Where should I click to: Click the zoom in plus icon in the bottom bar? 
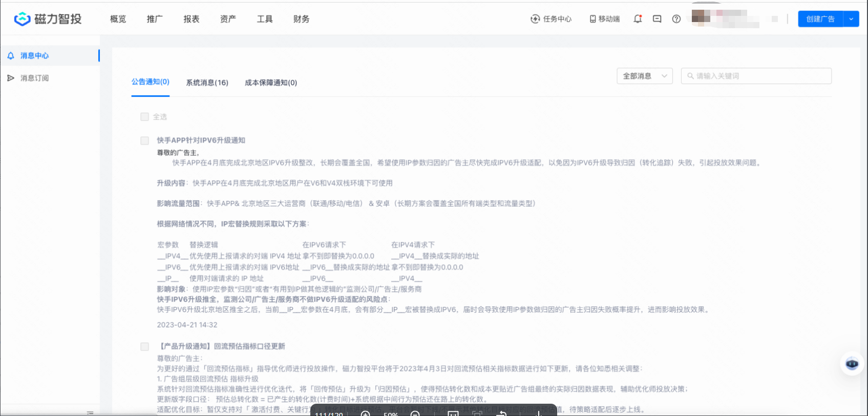coord(366,413)
